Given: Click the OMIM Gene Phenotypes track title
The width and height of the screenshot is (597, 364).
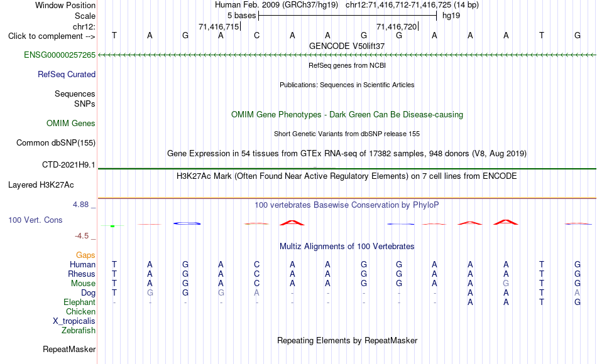Looking at the screenshot, I should [x=347, y=115].
